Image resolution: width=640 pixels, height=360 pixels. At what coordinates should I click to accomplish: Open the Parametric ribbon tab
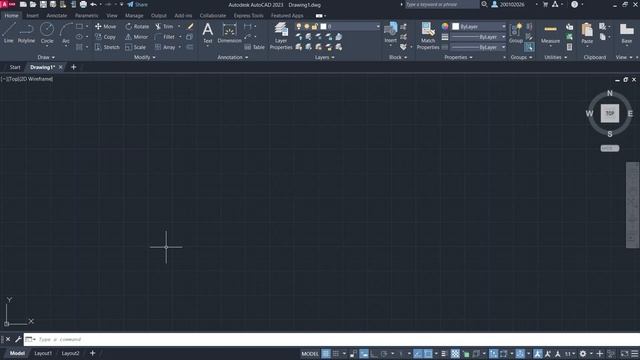[87, 16]
